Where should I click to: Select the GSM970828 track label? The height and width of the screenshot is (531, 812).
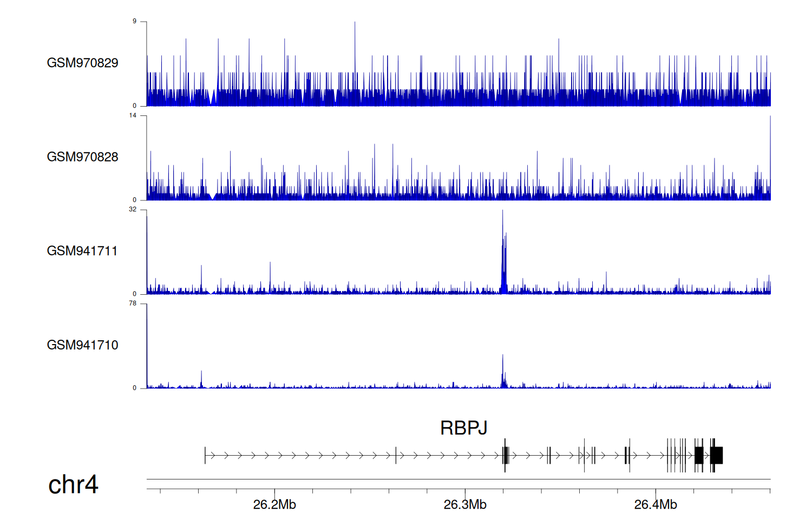82,157
